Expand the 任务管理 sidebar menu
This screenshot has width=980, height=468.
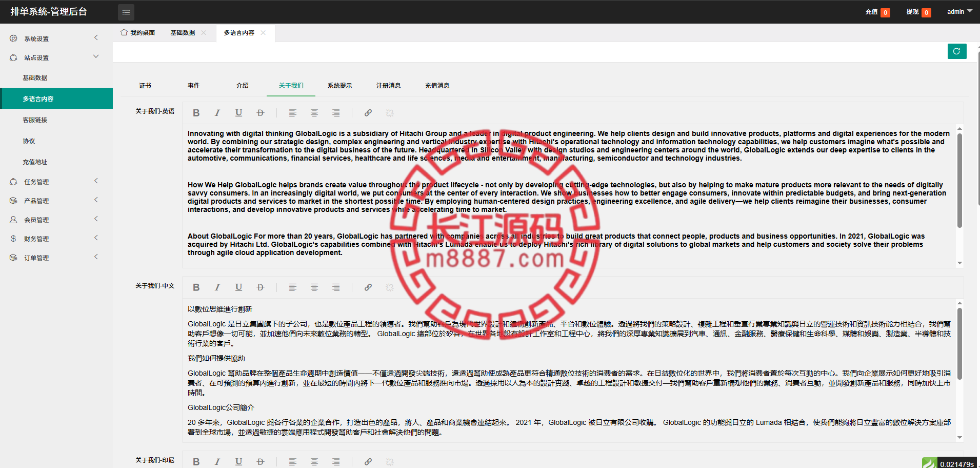click(x=56, y=182)
